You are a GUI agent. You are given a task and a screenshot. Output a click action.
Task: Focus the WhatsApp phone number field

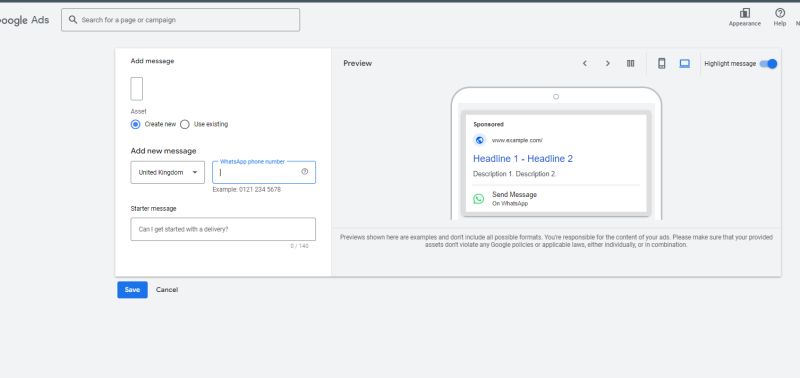[x=264, y=172]
